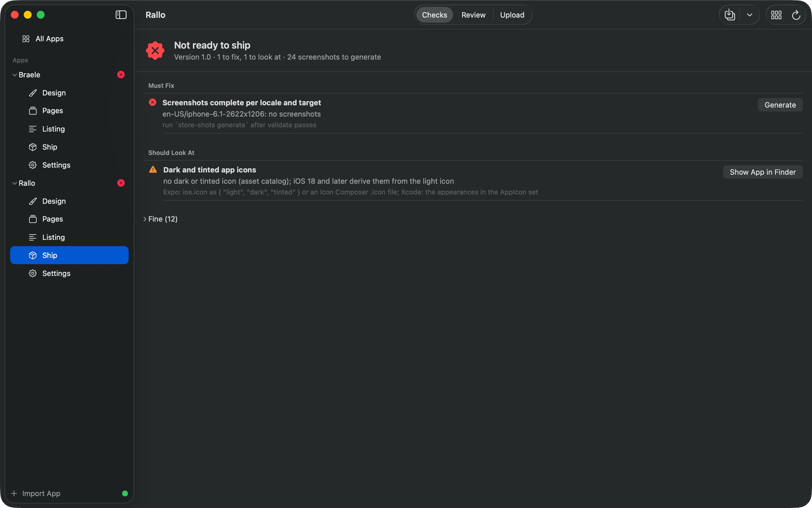Collapse the Rallo app tree
Image resolution: width=812 pixels, height=508 pixels.
[x=15, y=183]
